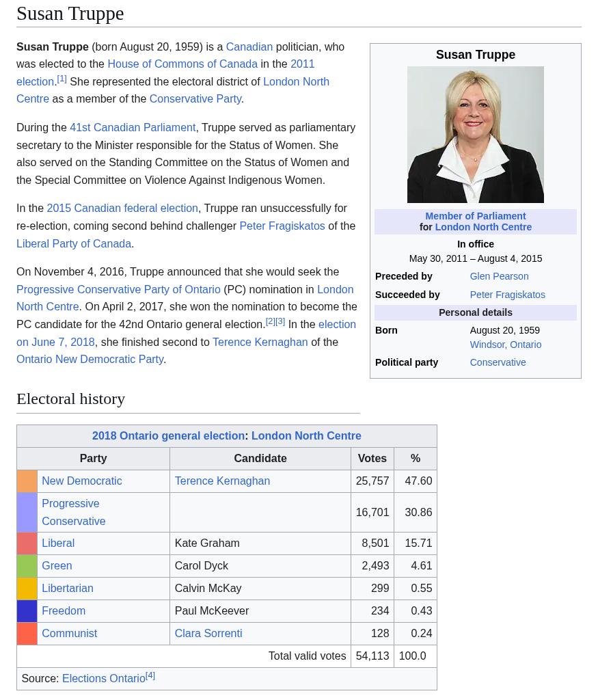This screenshot has height=700, width=598.
Task: Follow the Liberal Party of Canada link
Action: [74, 244]
